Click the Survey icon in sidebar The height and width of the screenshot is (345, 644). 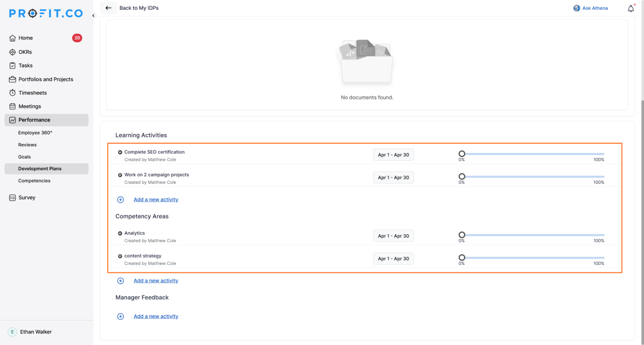tap(13, 198)
